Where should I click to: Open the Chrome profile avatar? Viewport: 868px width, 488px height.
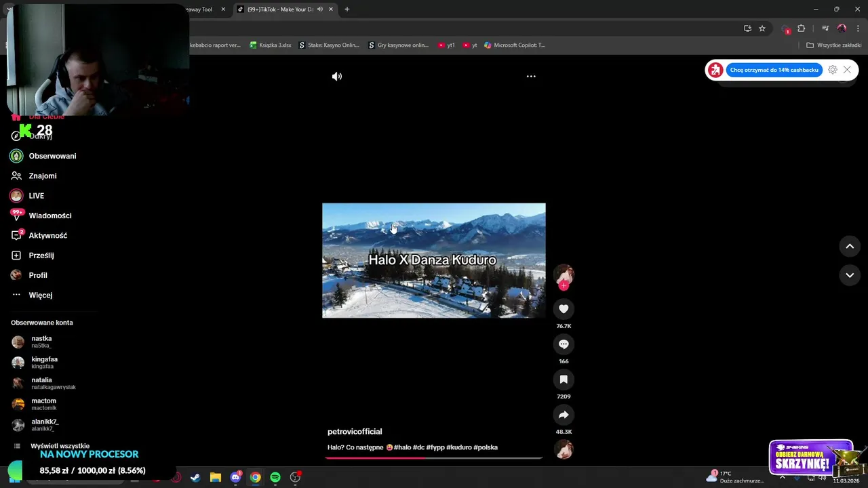click(x=842, y=28)
